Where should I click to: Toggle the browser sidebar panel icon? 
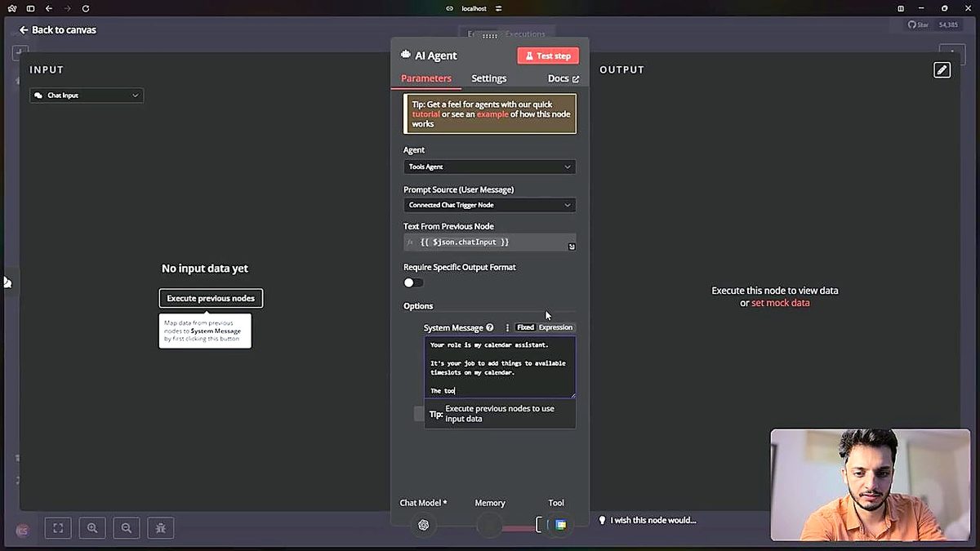tap(31, 8)
